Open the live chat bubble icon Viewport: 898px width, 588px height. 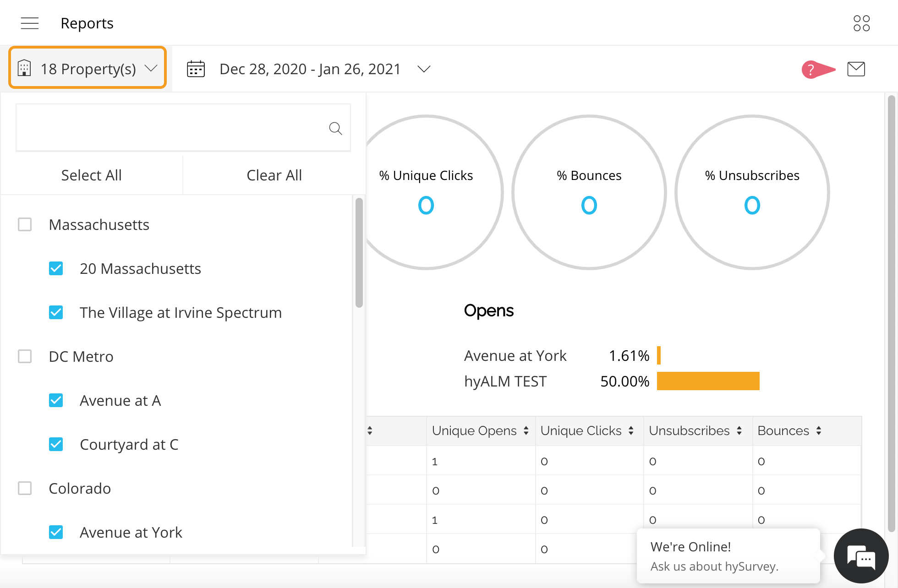[x=861, y=557]
